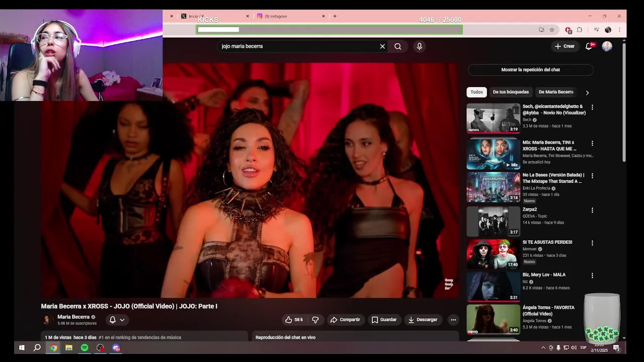The width and height of the screenshot is (644, 362).
Task: Open a new browser tab with plus
Action: (x=335, y=16)
